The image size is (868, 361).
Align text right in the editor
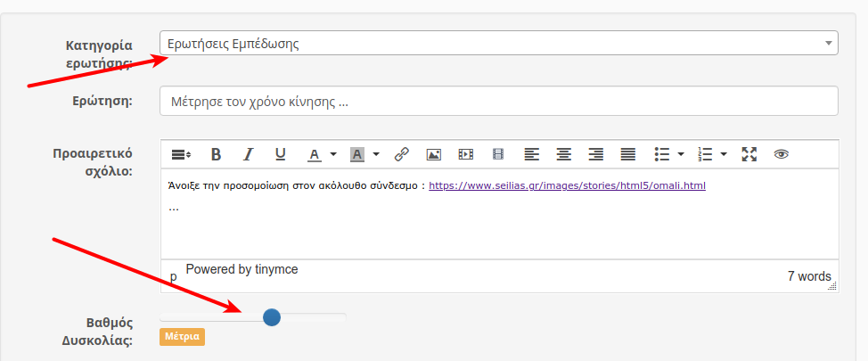pyautogui.click(x=595, y=154)
